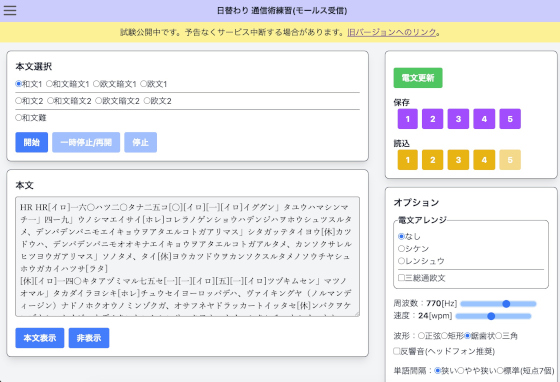Click the green 電文更新 button
Screen dimensions: 560x382
pos(418,78)
